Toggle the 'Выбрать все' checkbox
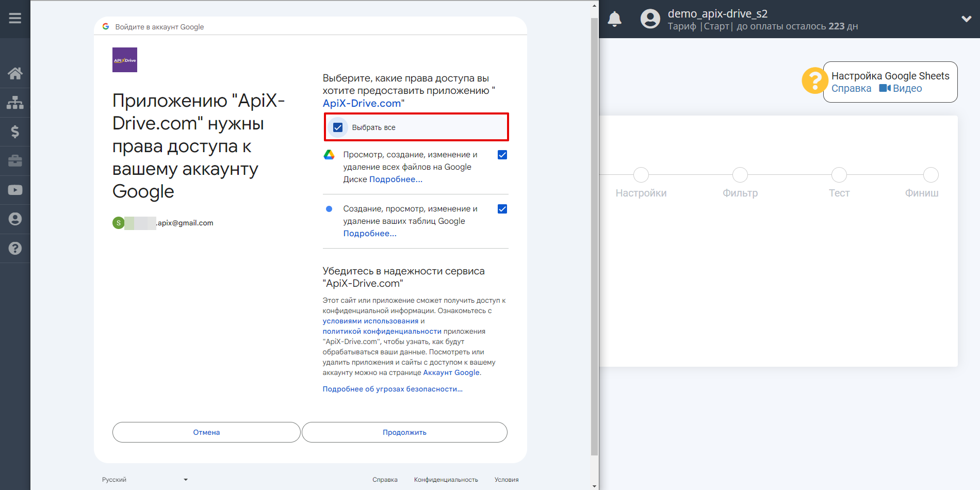980x490 pixels. (x=338, y=127)
